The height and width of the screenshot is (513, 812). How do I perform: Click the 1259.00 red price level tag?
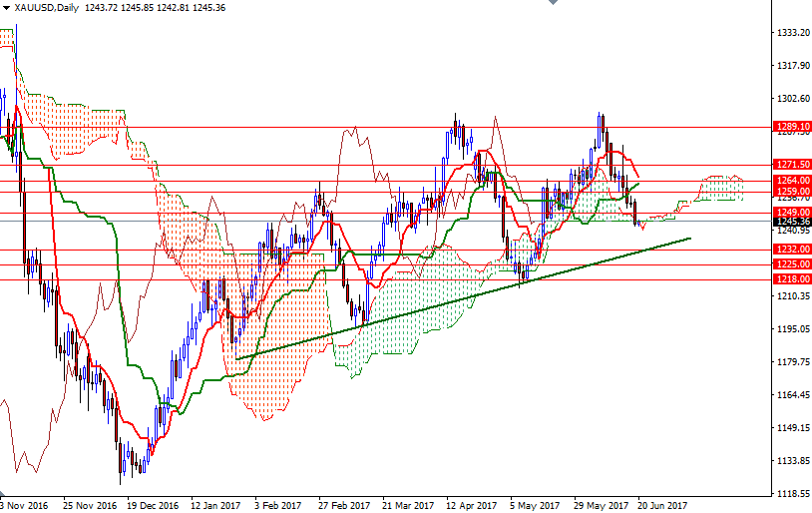point(791,191)
